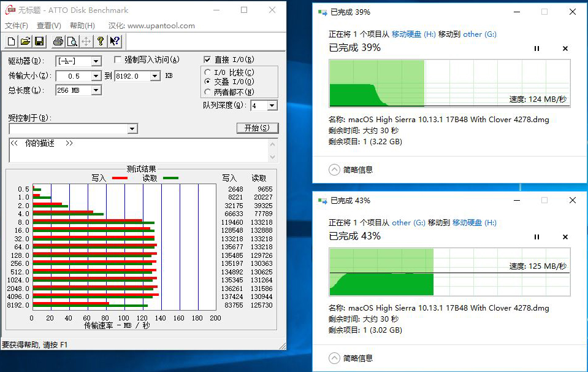Minimize the ATTO Disk Benchmark window
Screen dimensions: 588x372
click(216, 10)
